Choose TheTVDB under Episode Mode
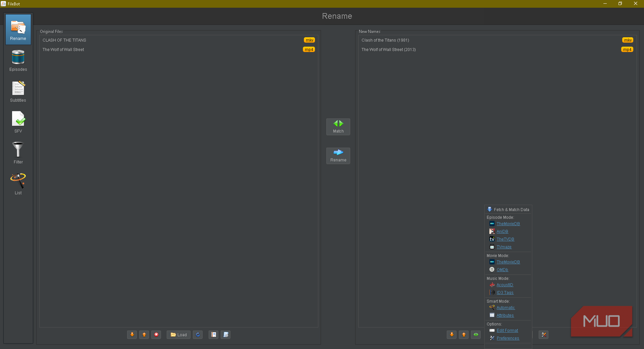This screenshot has height=349, width=644. click(505, 239)
